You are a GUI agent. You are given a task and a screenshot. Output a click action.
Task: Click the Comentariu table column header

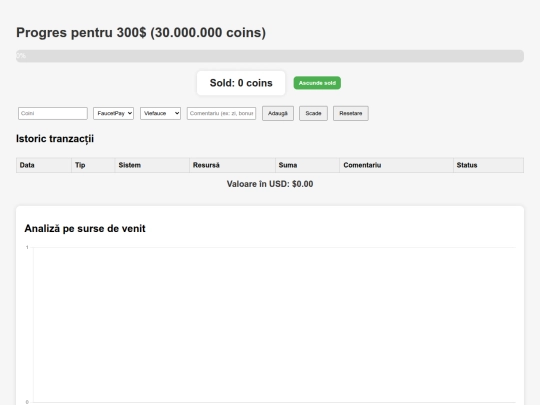tap(396, 165)
